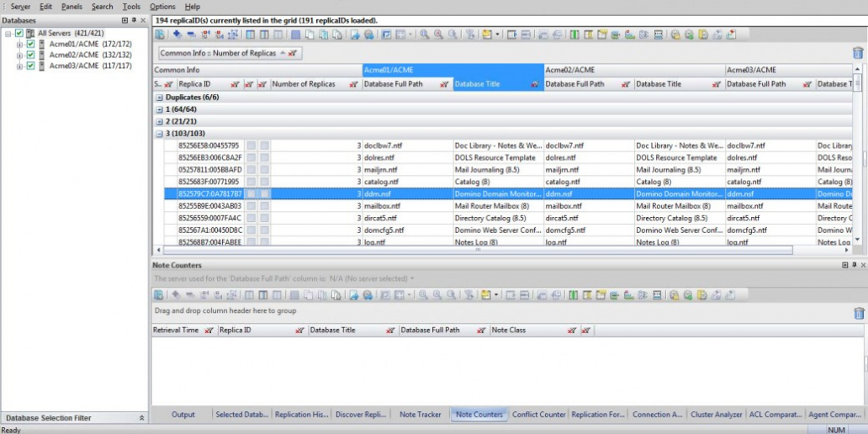The image size is (868, 434).
Task: Tick first checkbox in the catalog.ntf row
Action: coord(251,182)
